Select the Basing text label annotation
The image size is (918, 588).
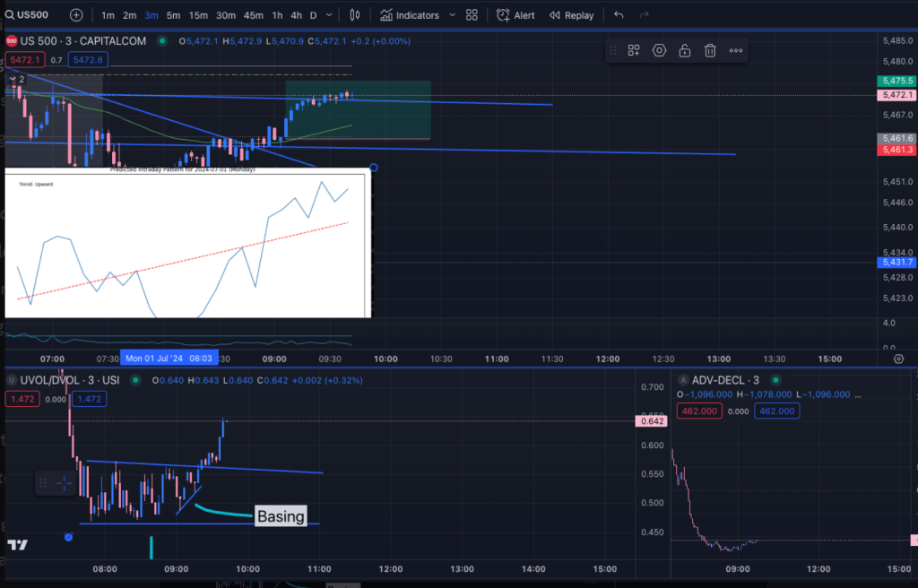pyautogui.click(x=281, y=516)
